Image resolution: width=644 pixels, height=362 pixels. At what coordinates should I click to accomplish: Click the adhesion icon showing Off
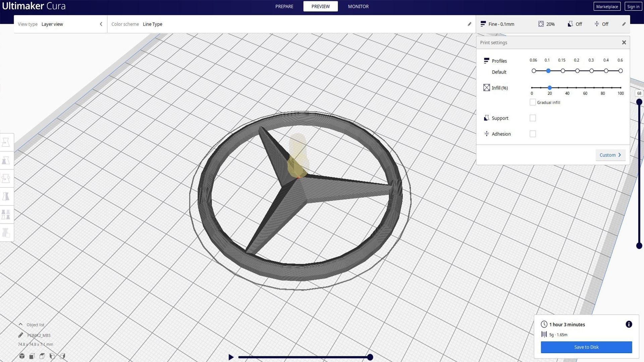[x=597, y=24]
